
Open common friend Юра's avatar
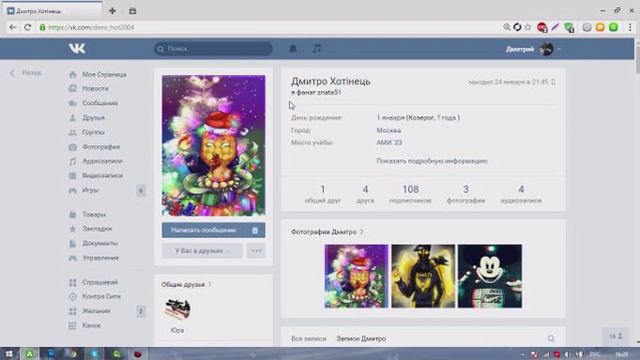click(178, 309)
